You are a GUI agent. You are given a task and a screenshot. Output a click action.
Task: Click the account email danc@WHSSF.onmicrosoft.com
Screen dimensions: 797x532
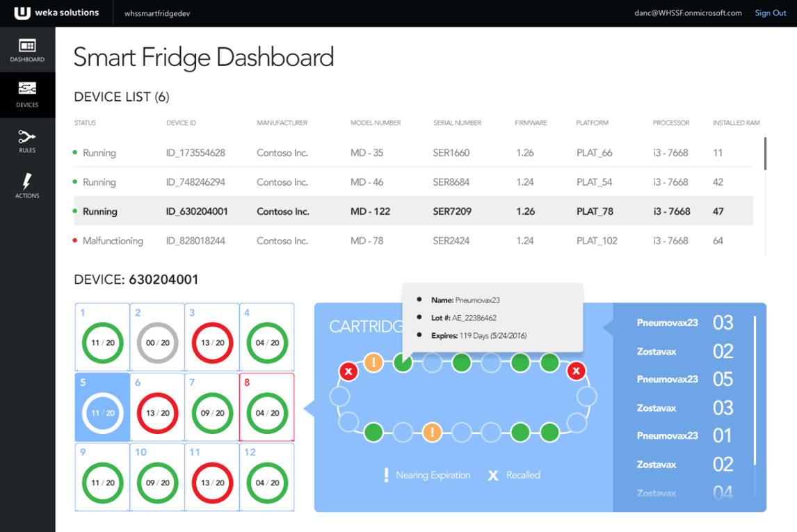(x=688, y=13)
